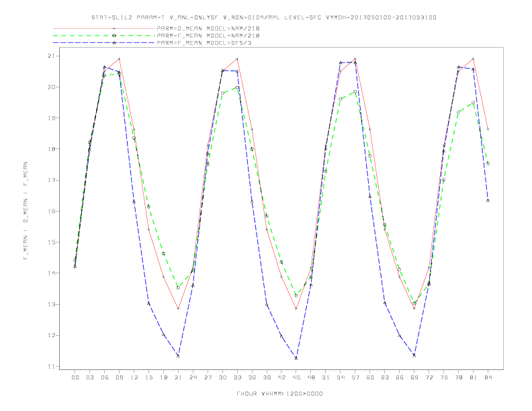Click x-axis forecast hour label 42

point(281,377)
